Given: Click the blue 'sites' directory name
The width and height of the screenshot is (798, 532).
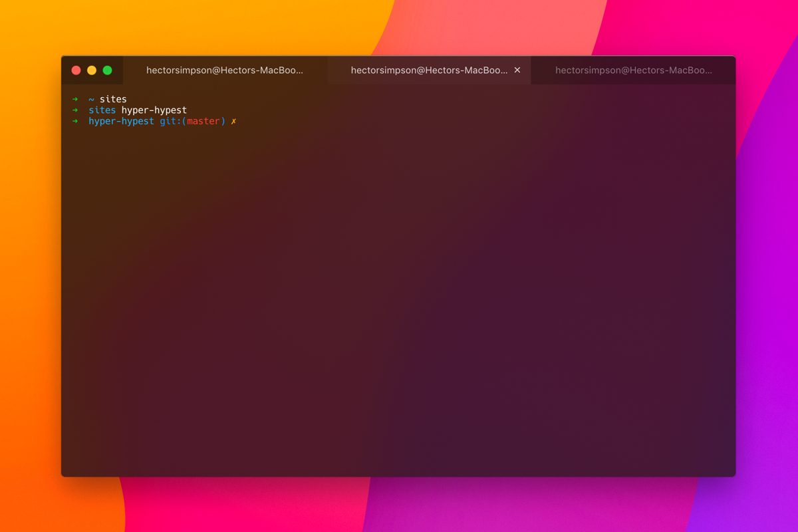Looking at the screenshot, I should [x=102, y=110].
